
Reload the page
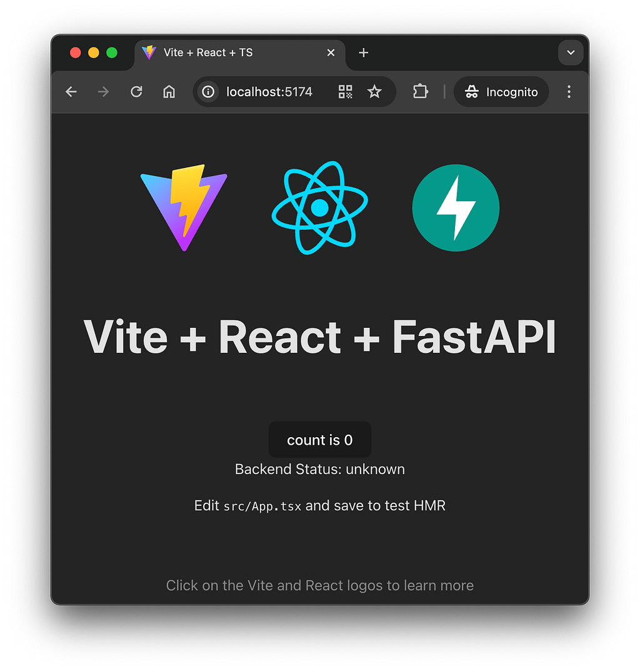pos(136,92)
